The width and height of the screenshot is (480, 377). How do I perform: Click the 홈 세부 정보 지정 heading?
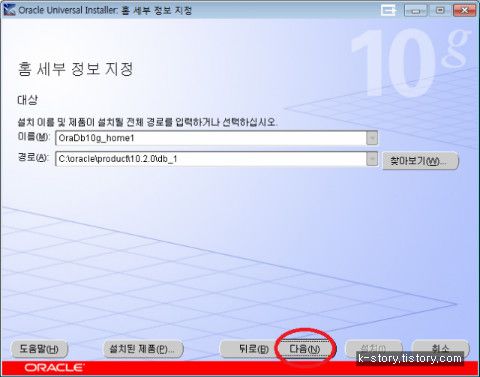(x=75, y=69)
